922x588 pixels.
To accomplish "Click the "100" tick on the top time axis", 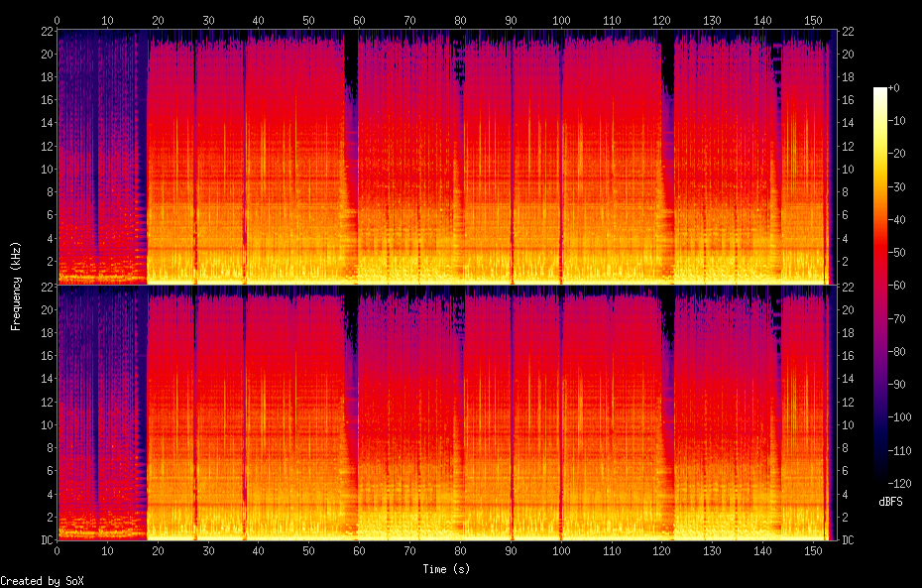I will [x=561, y=20].
